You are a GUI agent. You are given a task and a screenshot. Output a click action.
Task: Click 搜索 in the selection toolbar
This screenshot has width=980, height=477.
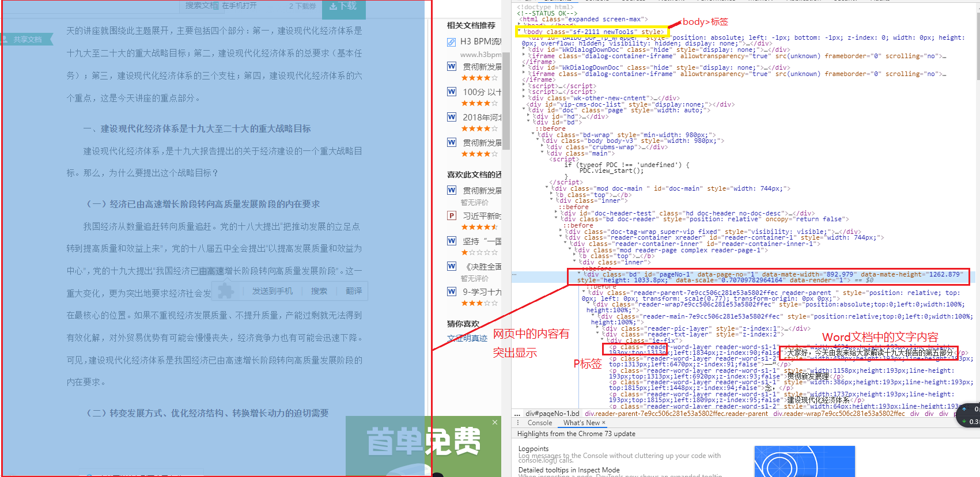tap(319, 291)
